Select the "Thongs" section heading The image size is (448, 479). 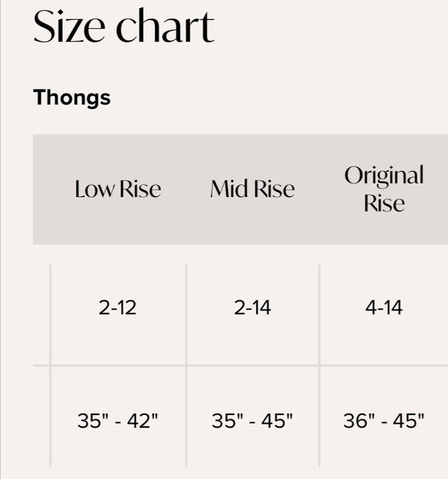click(x=72, y=98)
